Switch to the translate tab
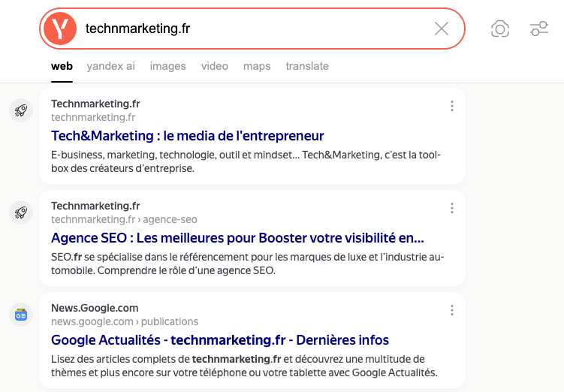Screen dimensions: 564x392 click(307, 66)
